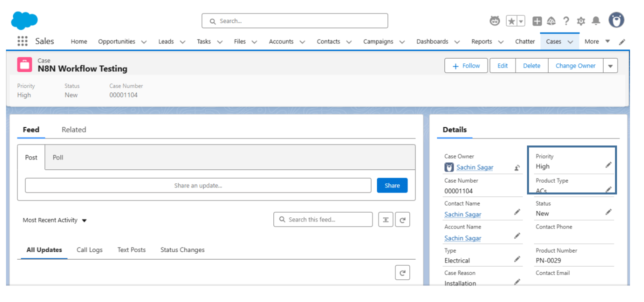The height and width of the screenshot is (302, 644).
Task: Collapse all feed posts using the collapse icon
Action: [x=385, y=219]
